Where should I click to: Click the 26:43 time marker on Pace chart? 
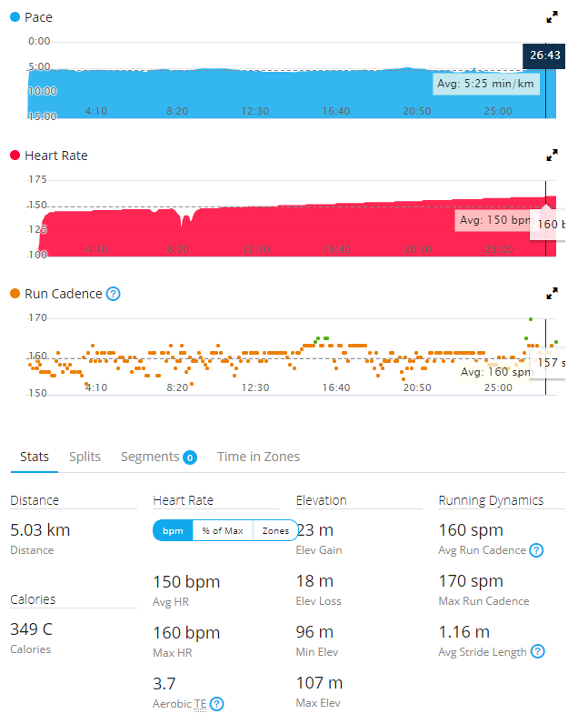[544, 55]
